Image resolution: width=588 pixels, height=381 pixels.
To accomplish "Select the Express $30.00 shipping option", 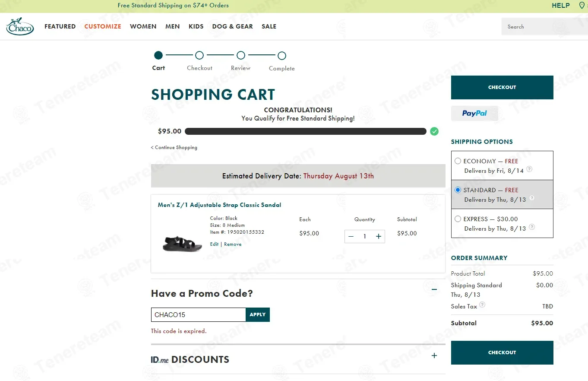I will coord(458,219).
